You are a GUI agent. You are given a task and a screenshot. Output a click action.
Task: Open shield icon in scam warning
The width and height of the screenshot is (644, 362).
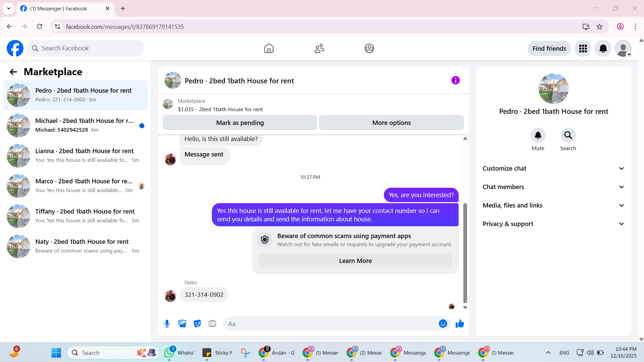[x=265, y=240]
